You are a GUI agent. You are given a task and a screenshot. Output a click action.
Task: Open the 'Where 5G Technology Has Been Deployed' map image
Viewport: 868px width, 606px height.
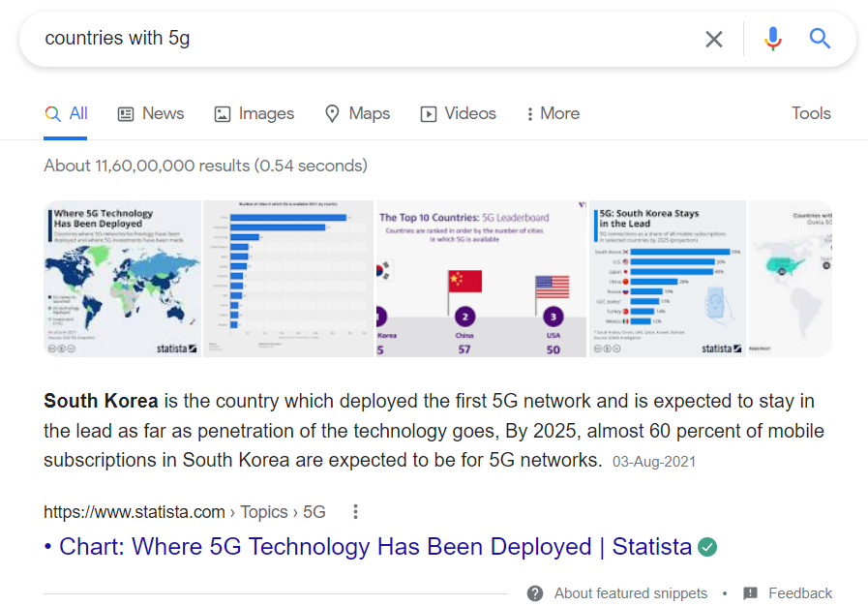coord(122,279)
